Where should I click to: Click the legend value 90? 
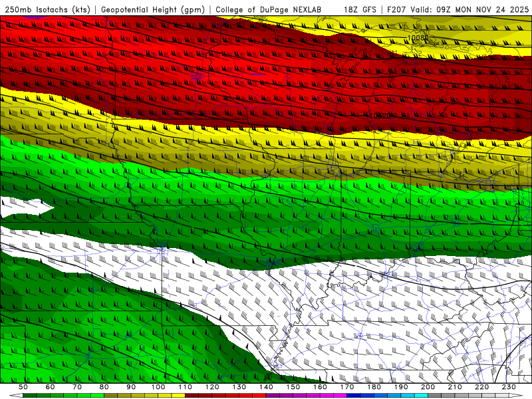coord(131,387)
